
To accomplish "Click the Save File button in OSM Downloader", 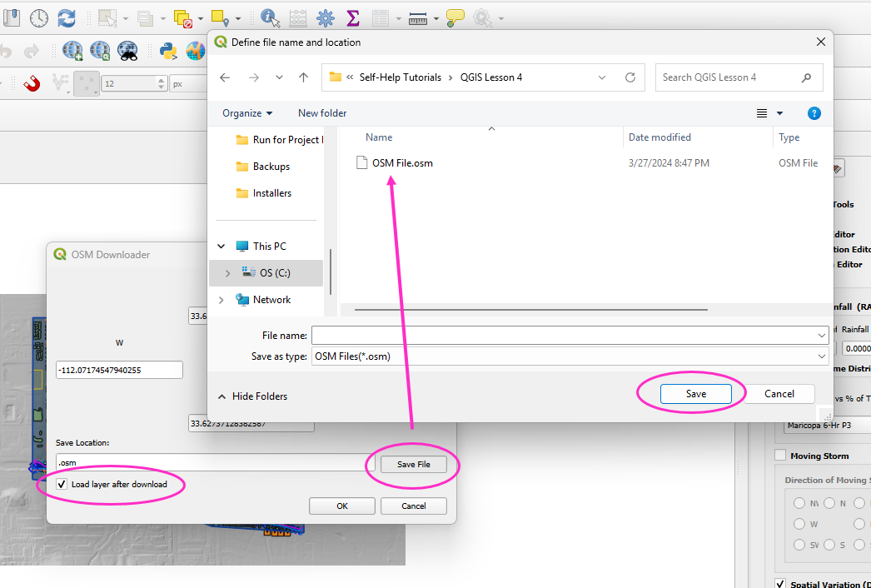I will point(413,464).
